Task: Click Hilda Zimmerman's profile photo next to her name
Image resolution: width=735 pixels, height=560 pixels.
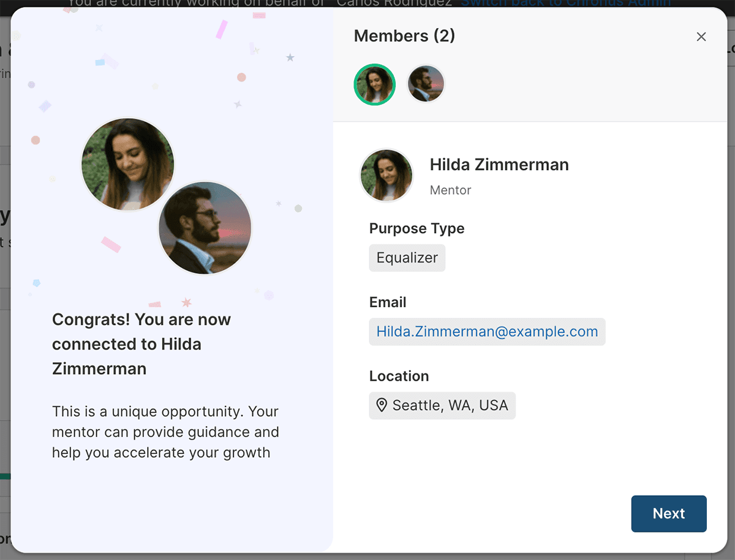Action: click(386, 176)
